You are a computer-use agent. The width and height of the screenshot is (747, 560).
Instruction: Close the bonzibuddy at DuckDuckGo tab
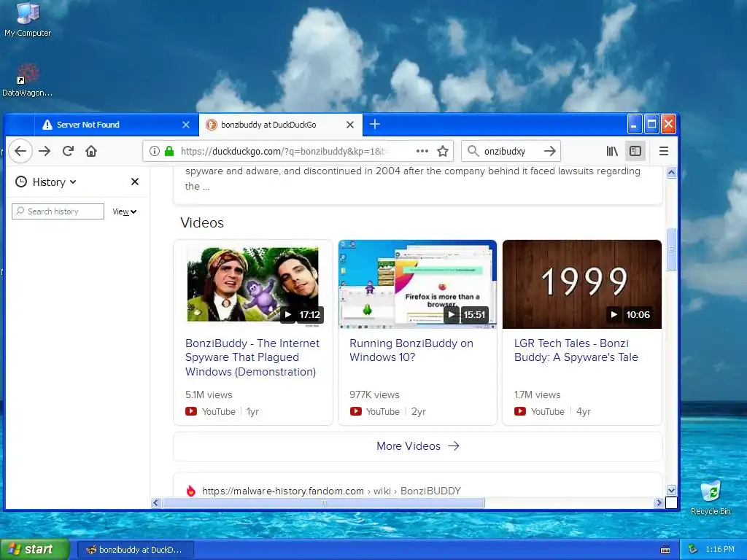pyautogui.click(x=350, y=125)
